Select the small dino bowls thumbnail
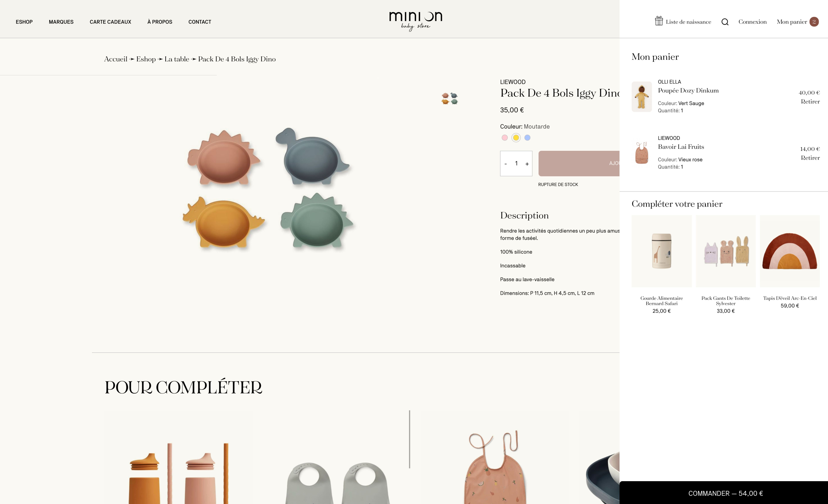Image resolution: width=828 pixels, height=504 pixels. point(450,98)
